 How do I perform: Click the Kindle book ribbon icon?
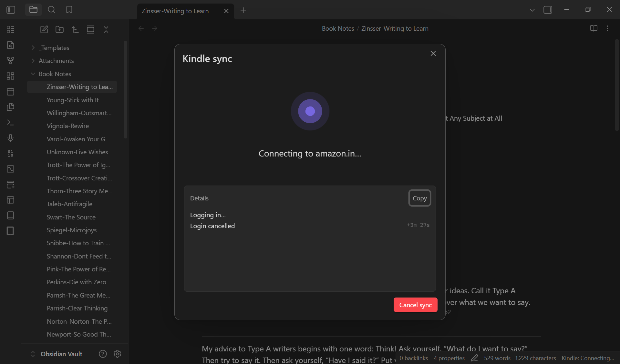click(10, 215)
